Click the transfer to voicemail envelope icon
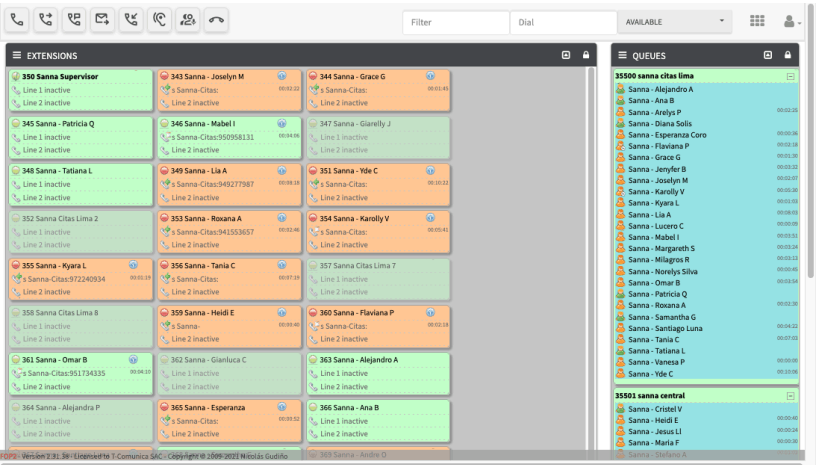 point(103,20)
